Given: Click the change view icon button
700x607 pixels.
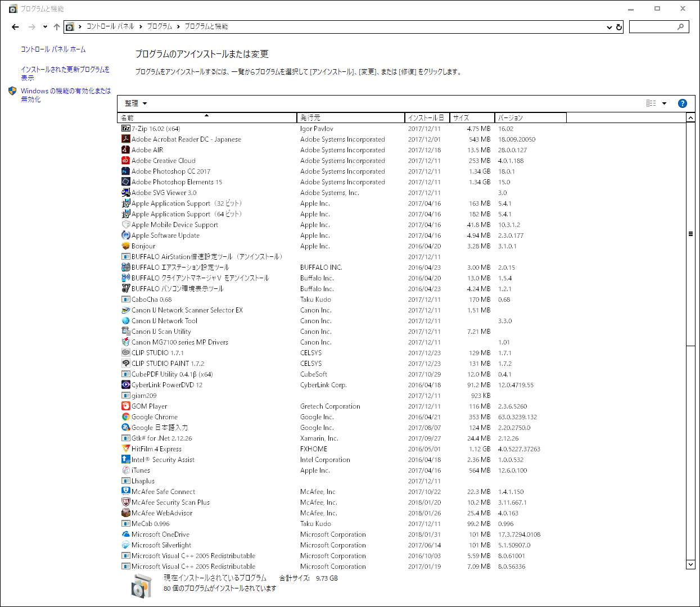Looking at the screenshot, I should click(651, 103).
